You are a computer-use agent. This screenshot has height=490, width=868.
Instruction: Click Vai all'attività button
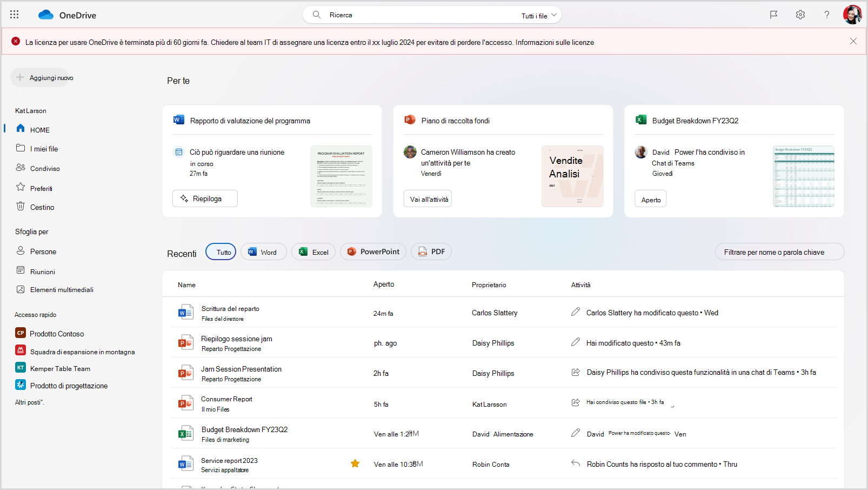pos(428,199)
